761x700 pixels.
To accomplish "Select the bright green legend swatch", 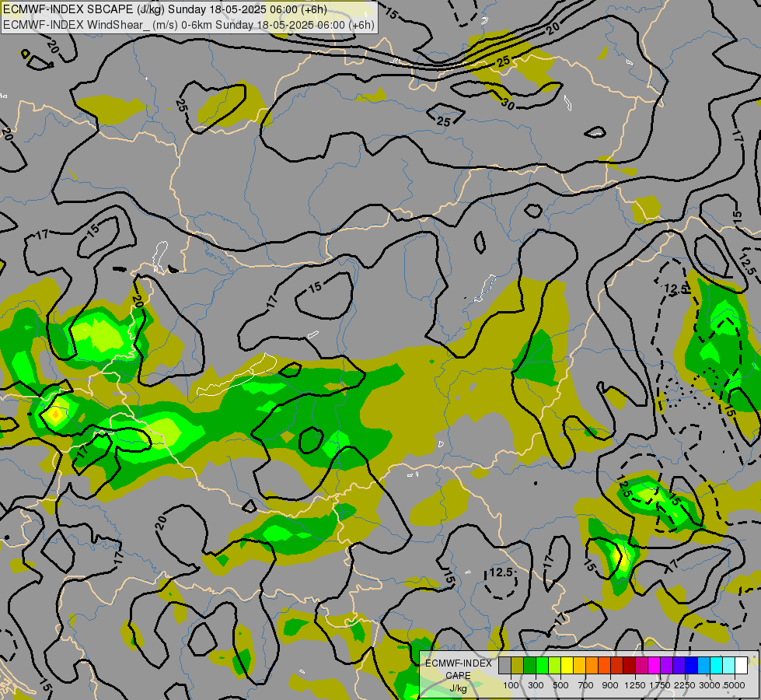I will 542,665.
